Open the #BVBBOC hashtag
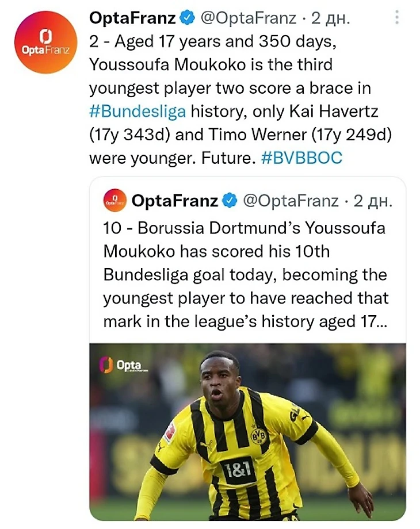420x529 pixels. 302,158
